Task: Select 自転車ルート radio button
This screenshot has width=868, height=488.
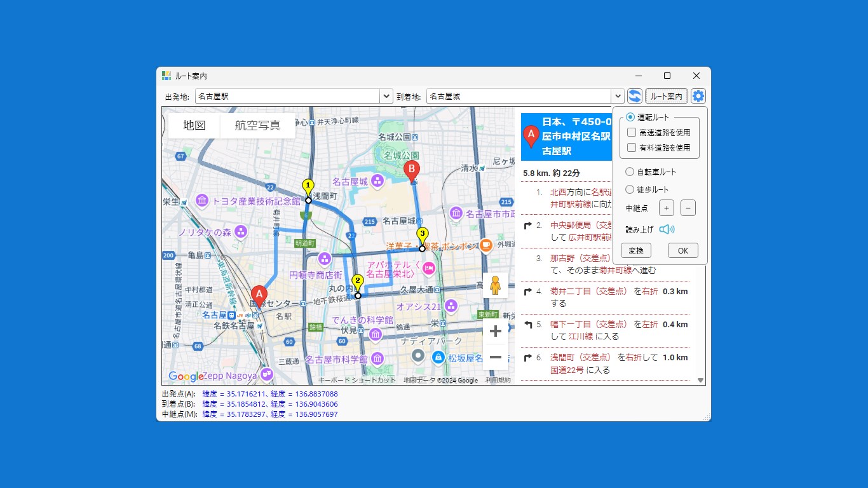Action: 630,172
